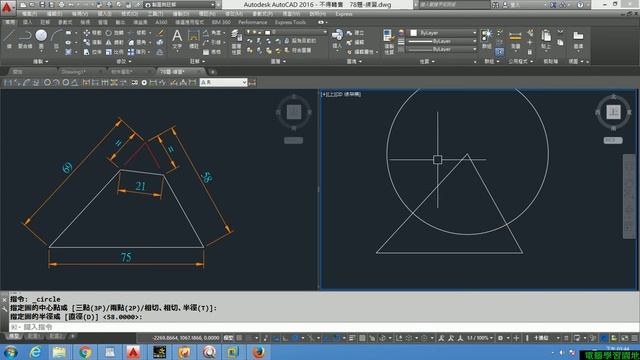The width and height of the screenshot is (640, 360).
Task: Switch to the Insert (插入) ribbon tab
Action: coord(27,22)
